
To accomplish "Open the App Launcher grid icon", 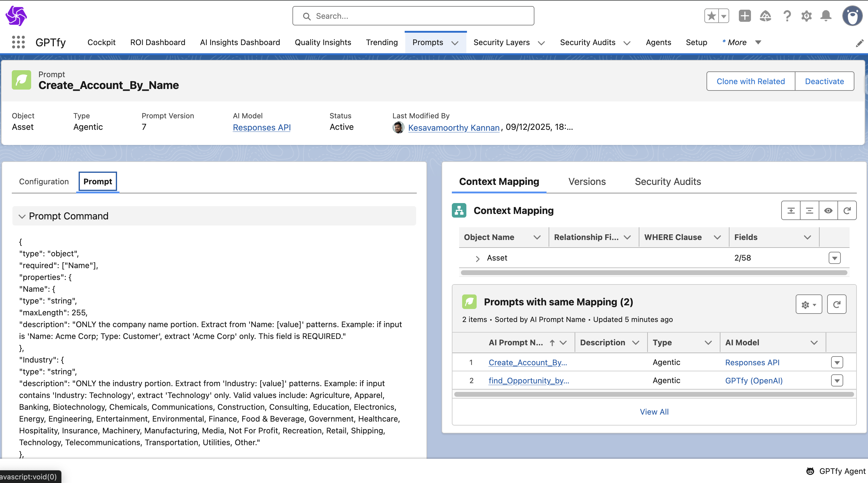I will (18, 42).
